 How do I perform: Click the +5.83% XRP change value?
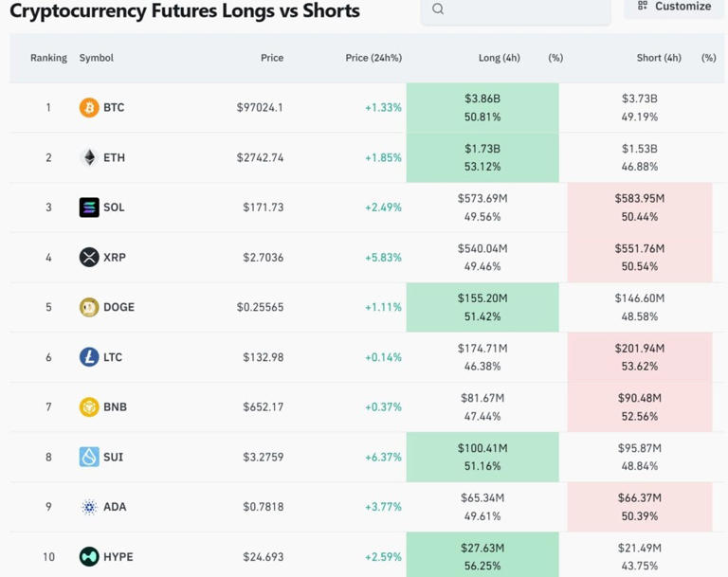click(x=383, y=258)
